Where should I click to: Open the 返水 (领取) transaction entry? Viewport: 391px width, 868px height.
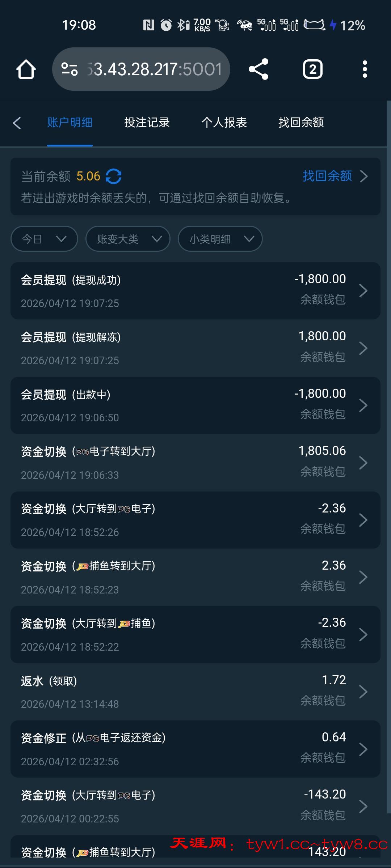pyautogui.click(x=195, y=692)
